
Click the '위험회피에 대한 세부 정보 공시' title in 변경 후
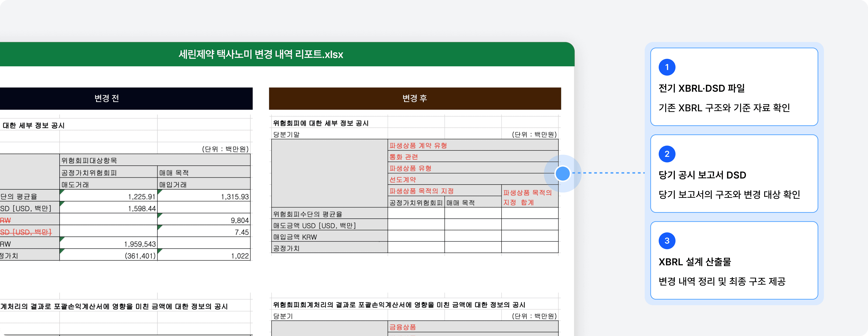coord(321,123)
